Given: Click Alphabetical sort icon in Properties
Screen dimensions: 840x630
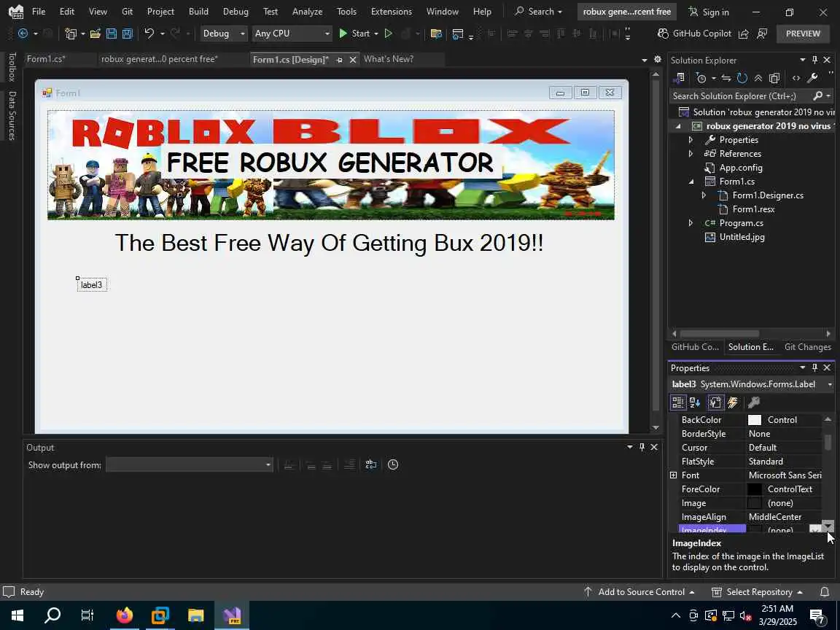Looking at the screenshot, I should [x=695, y=402].
